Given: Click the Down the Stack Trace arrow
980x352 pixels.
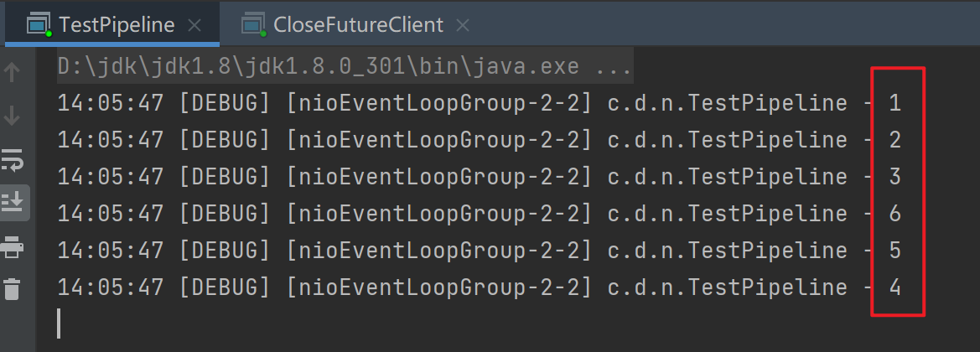Looking at the screenshot, I should [x=13, y=115].
